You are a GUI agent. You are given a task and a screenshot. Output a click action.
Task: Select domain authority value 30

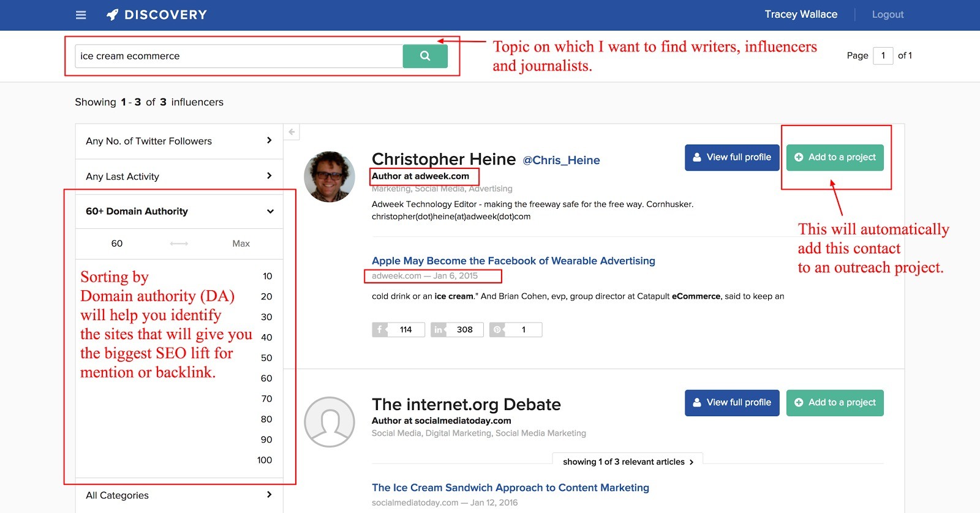266,317
